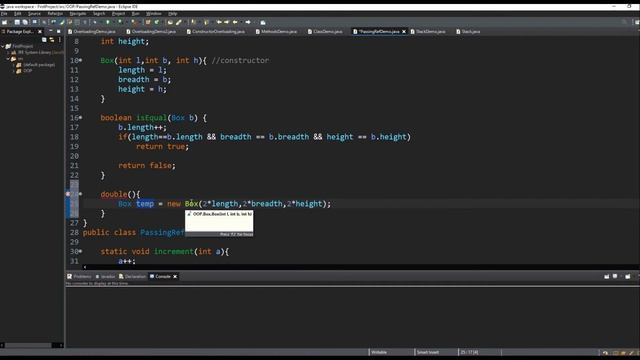Collapse the src folder node

[x=8, y=59]
